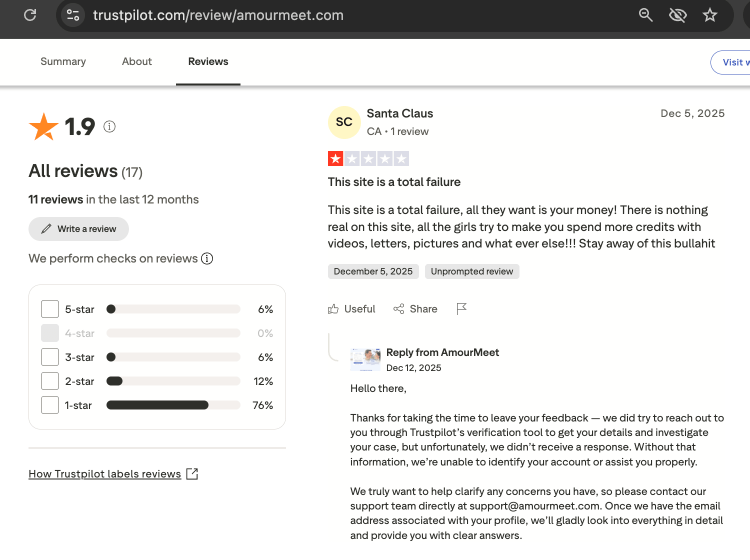Screen dimensions: 750x560
Task: Click the share icon on Santa Claus review
Action: tap(398, 309)
